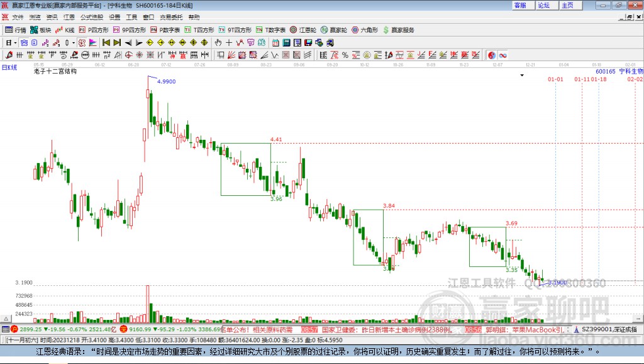Click the blue heads icon after 日
The image size is (644, 364).
click(24, 43)
